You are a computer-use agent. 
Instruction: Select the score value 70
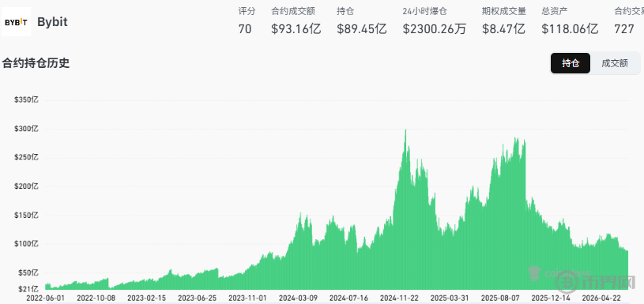pos(245,29)
